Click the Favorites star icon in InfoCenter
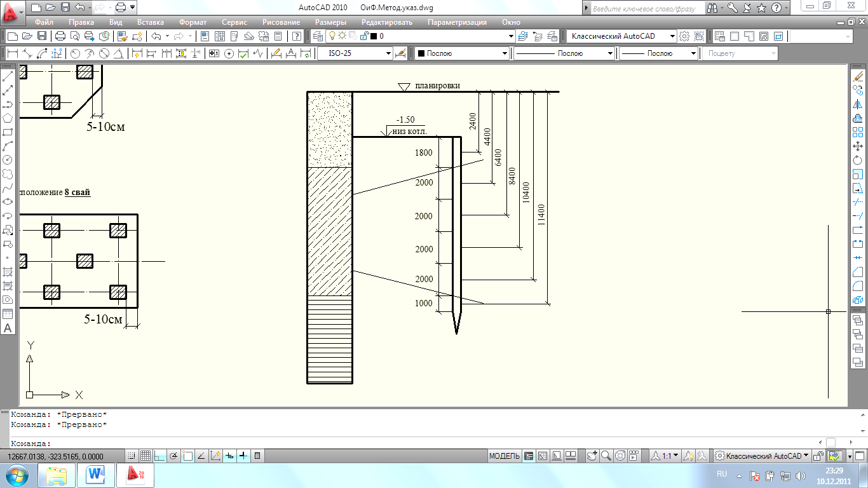This screenshot has width=868, height=488. 761,8
